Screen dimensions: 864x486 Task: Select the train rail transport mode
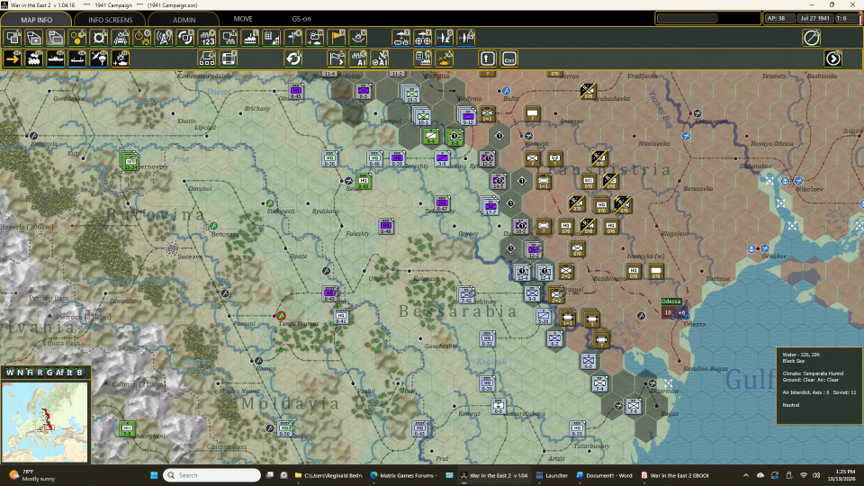(34, 58)
